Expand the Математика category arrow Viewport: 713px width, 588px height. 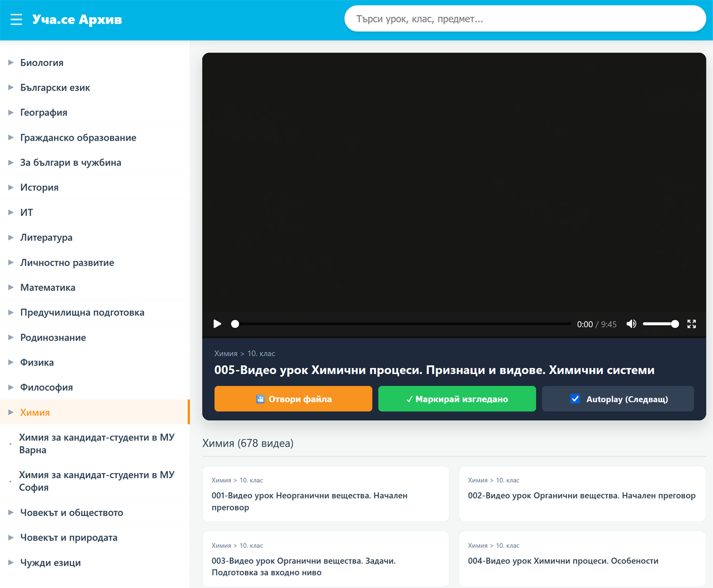pyautogui.click(x=11, y=288)
